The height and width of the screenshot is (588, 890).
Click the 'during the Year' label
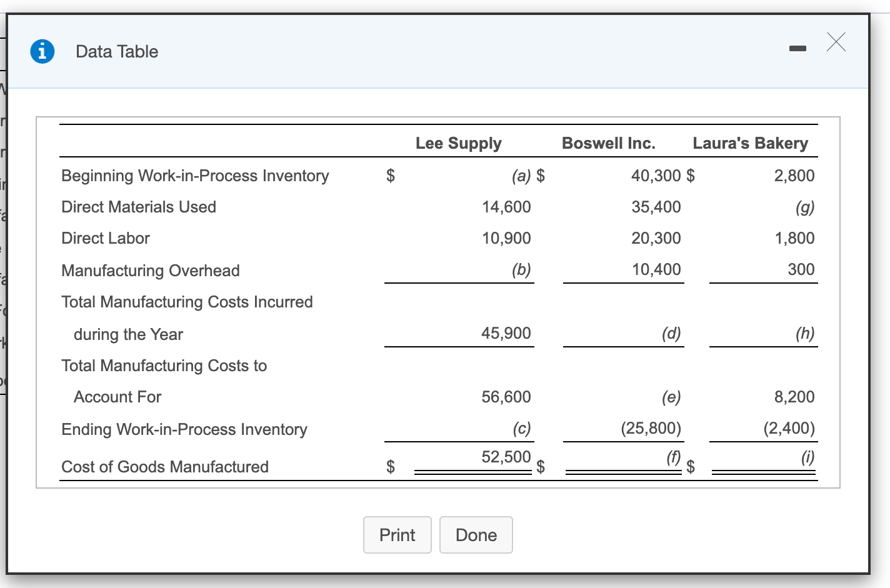coord(128,334)
